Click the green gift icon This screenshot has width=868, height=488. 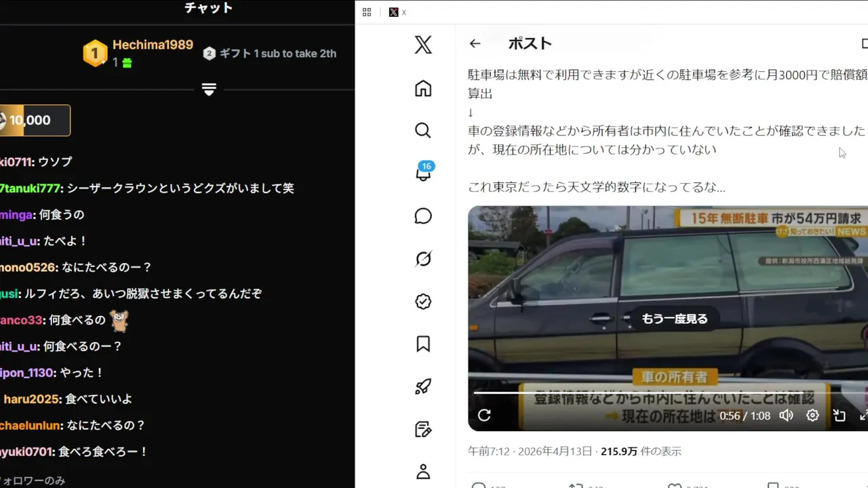tap(127, 63)
